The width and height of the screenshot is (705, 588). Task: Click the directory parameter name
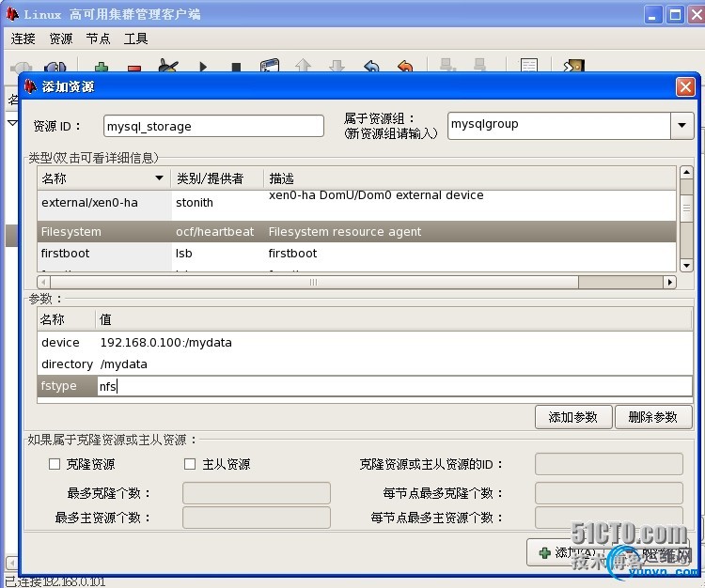click(67, 364)
